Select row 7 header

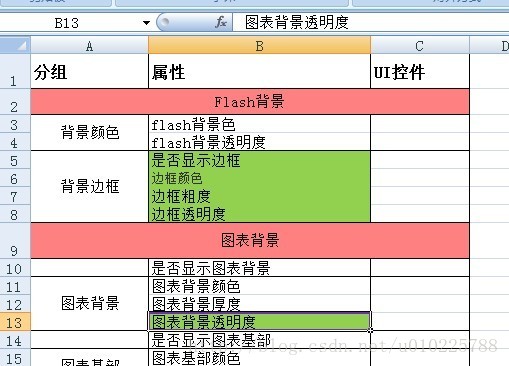(x=15, y=196)
